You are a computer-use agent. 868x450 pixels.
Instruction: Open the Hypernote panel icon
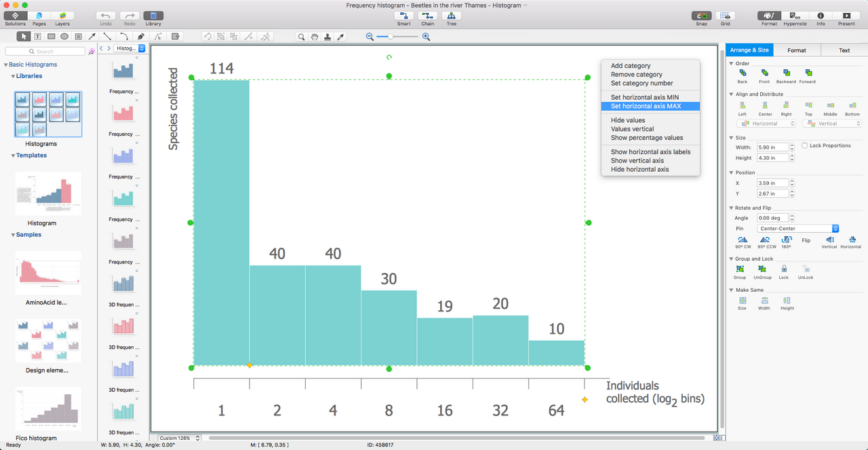795,16
